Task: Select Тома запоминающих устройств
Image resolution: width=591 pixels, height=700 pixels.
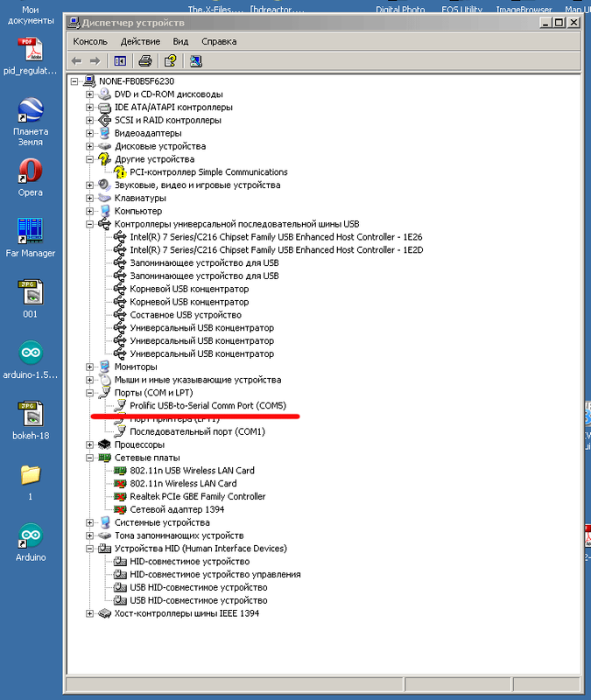Action: click(179, 535)
